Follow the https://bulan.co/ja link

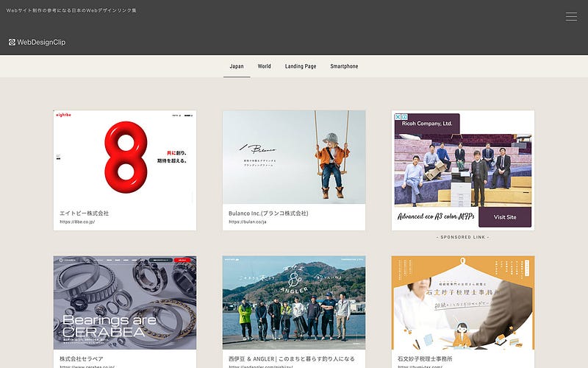(248, 222)
